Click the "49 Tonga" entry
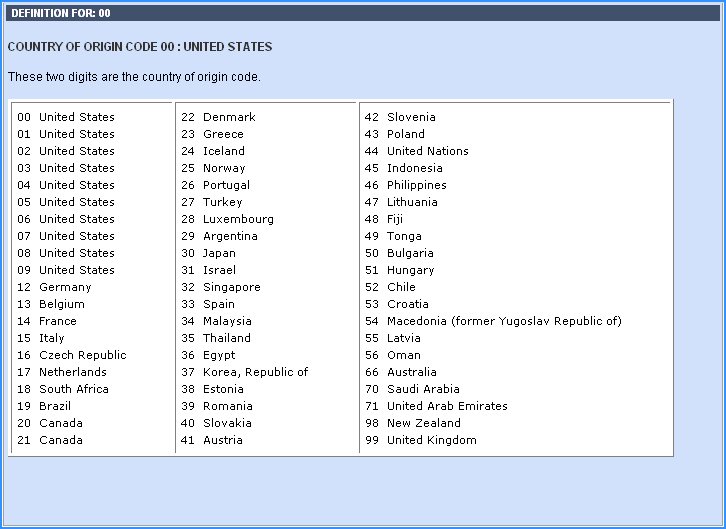This screenshot has height=529, width=726. tap(393, 236)
